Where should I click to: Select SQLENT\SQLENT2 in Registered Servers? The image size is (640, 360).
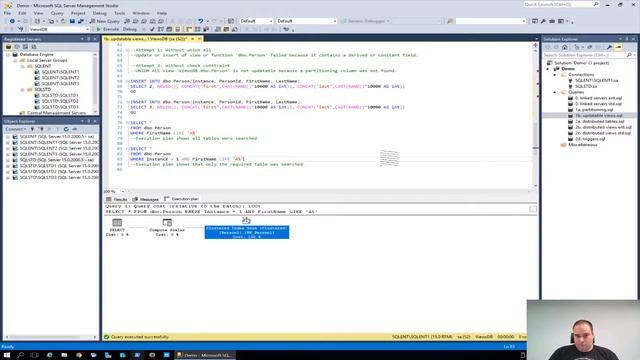tap(60, 78)
